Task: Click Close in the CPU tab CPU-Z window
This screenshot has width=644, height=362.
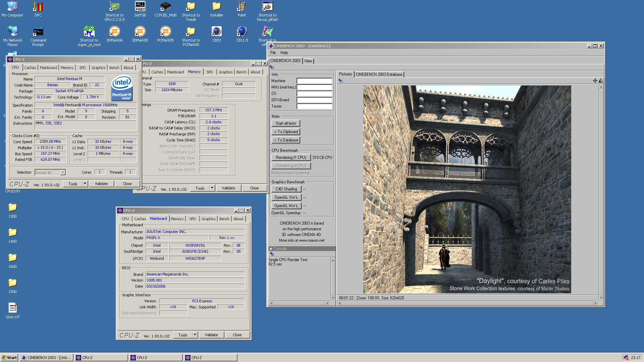Action: pyautogui.click(x=127, y=184)
